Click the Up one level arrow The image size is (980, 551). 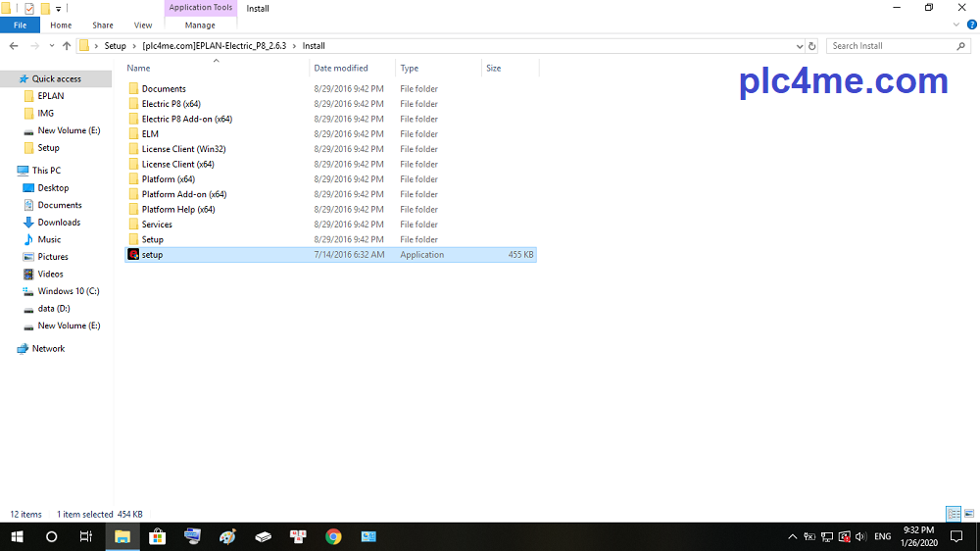67,46
